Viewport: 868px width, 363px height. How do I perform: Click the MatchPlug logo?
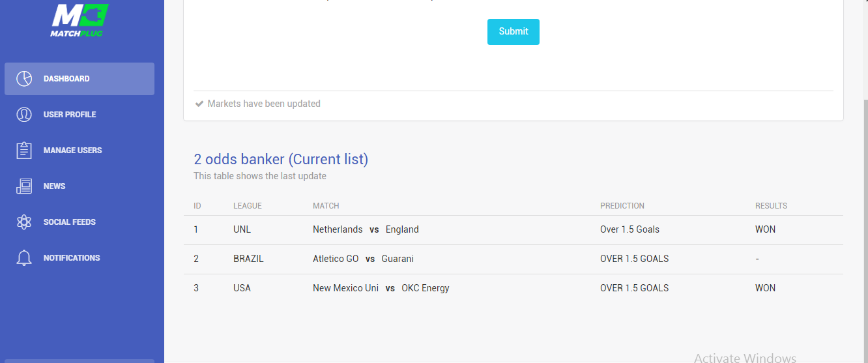pos(80,20)
